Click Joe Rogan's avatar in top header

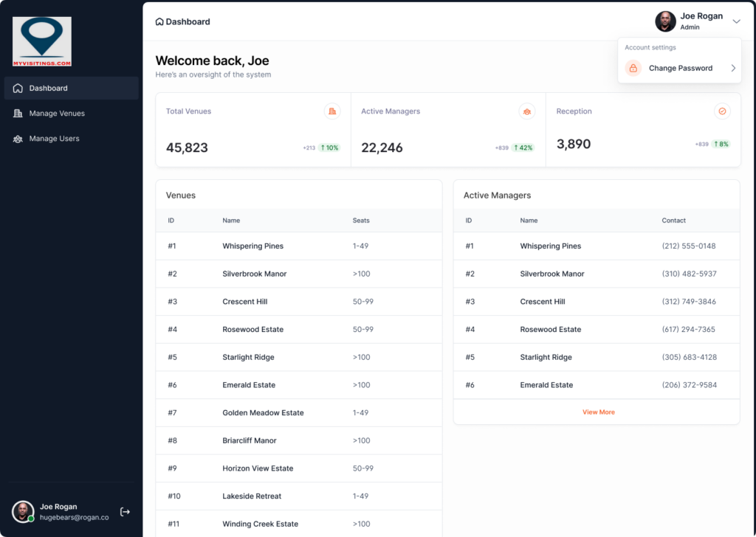click(665, 21)
